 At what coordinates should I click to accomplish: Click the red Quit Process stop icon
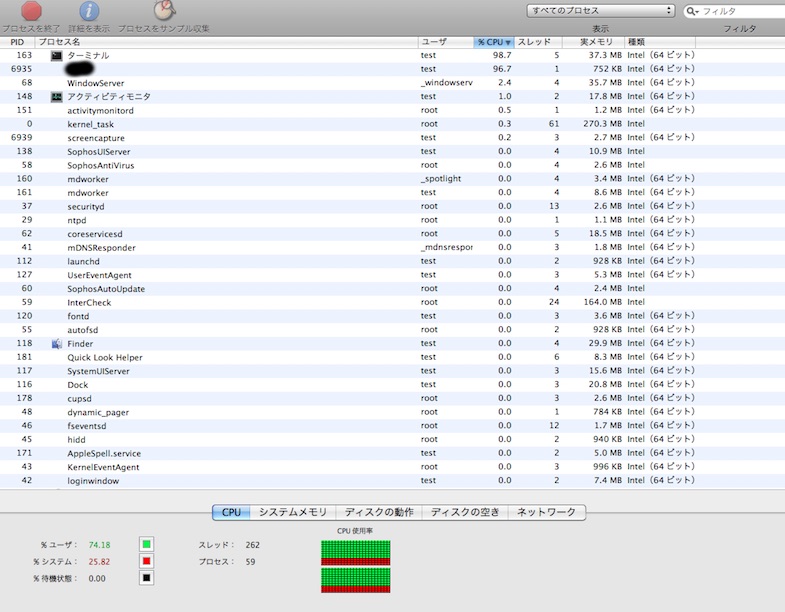pyautogui.click(x=31, y=11)
